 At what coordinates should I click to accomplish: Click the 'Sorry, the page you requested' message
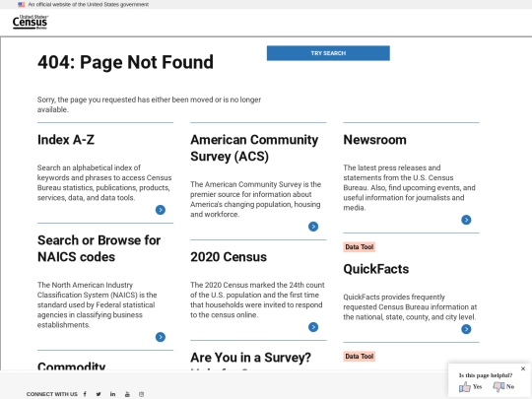click(149, 104)
